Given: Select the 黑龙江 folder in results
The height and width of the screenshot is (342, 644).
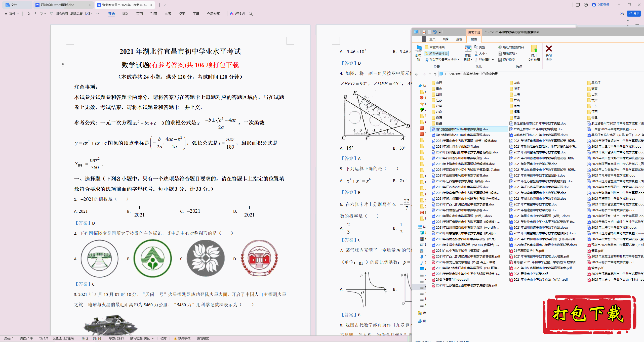Looking at the screenshot, I should click(x=594, y=83).
